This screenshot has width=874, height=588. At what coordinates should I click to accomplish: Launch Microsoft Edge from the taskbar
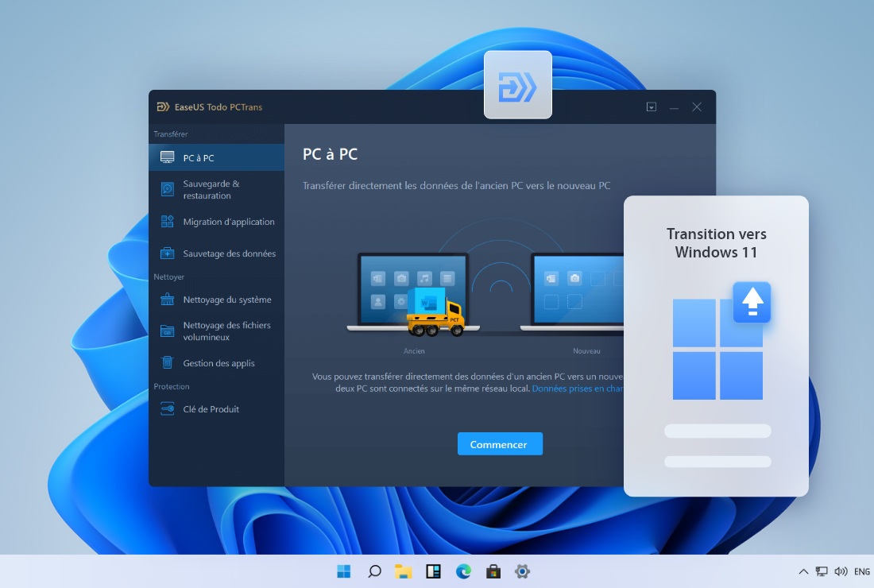[x=463, y=571]
